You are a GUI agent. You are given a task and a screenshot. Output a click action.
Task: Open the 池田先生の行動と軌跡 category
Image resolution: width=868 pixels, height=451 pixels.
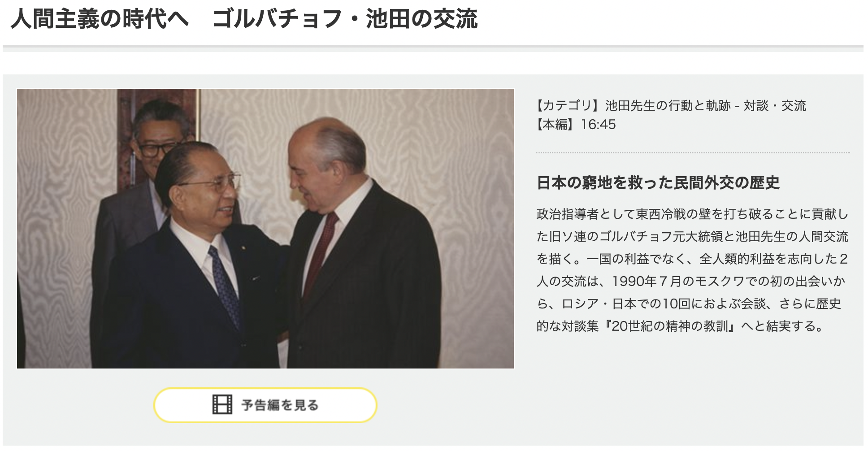coord(668,106)
